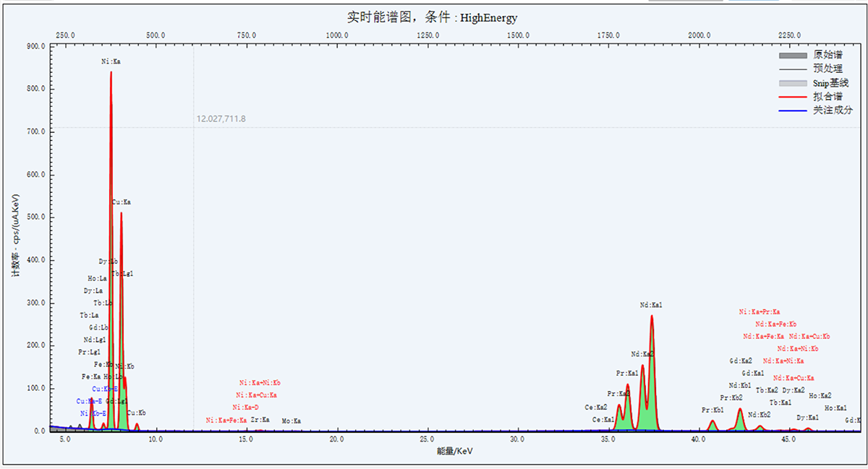Select the red 拟合谱 legend line

coord(792,97)
